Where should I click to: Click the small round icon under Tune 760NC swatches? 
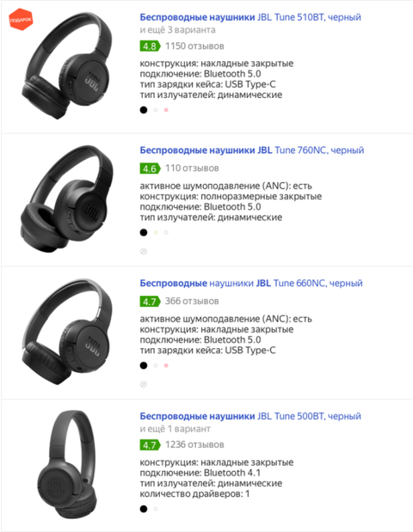144,252
